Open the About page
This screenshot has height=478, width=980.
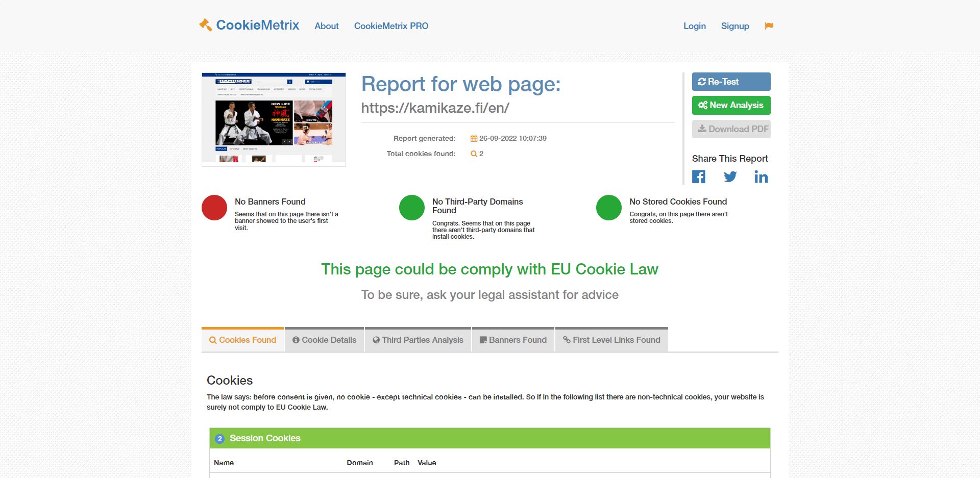tap(327, 26)
